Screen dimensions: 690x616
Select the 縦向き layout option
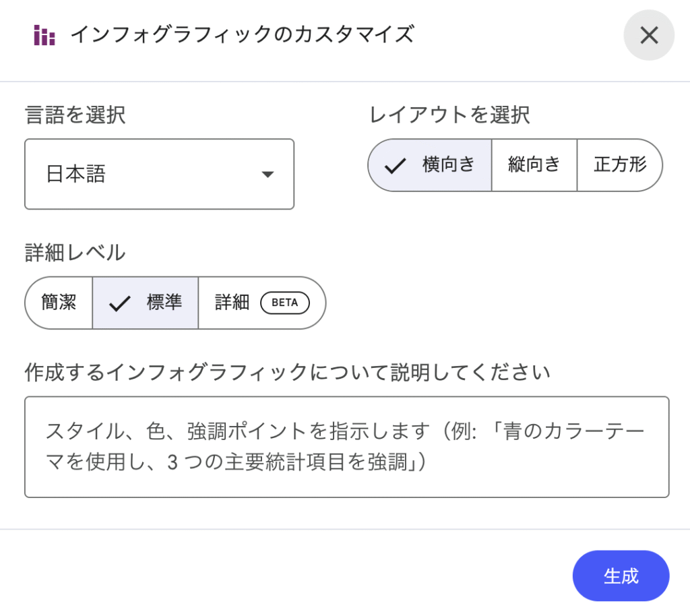click(x=534, y=165)
